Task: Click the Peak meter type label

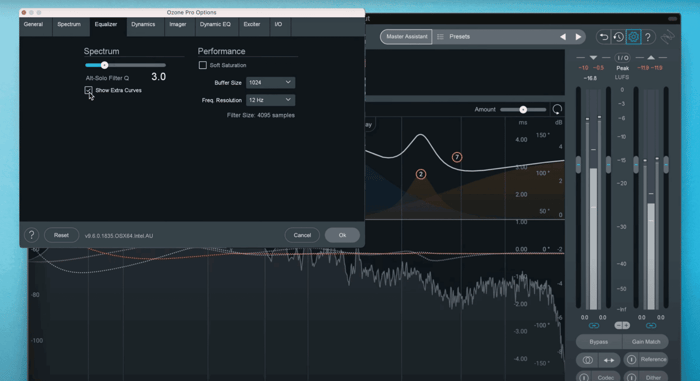Action: click(x=622, y=68)
